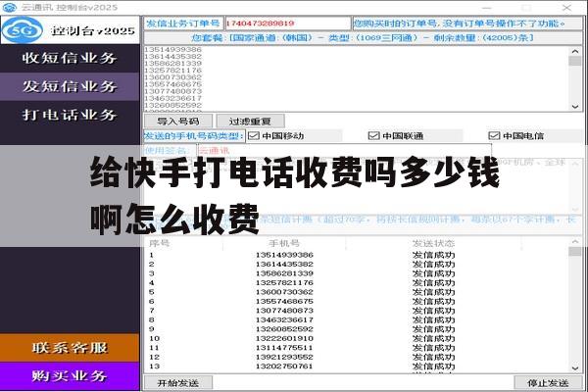Click the 5G cloud logo icon
Image resolution: width=588 pixels, height=392 pixels.
(23, 30)
